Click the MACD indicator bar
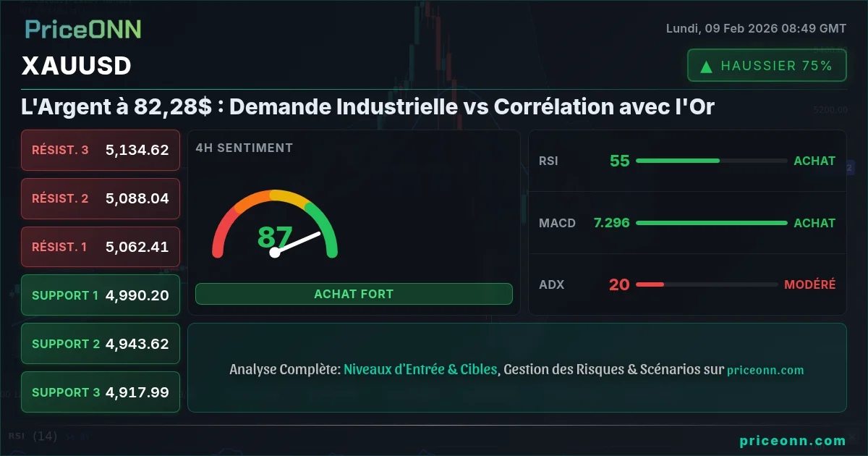The height and width of the screenshot is (456, 868). tap(711, 223)
